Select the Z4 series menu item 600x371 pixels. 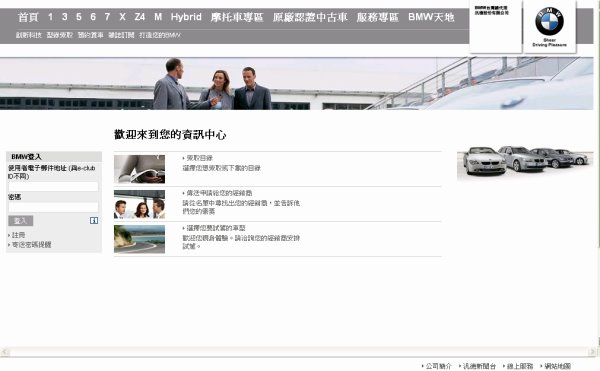140,17
